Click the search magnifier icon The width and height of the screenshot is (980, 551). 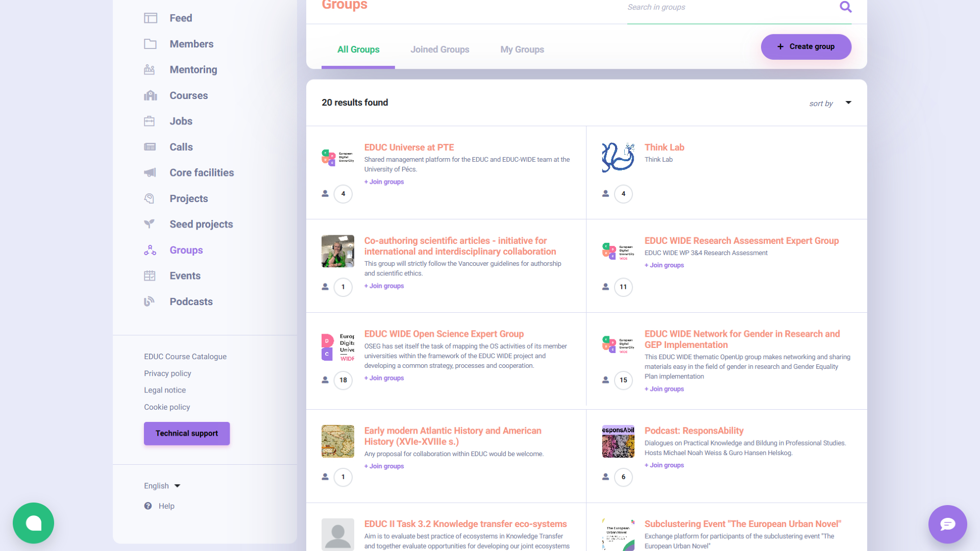pos(845,7)
